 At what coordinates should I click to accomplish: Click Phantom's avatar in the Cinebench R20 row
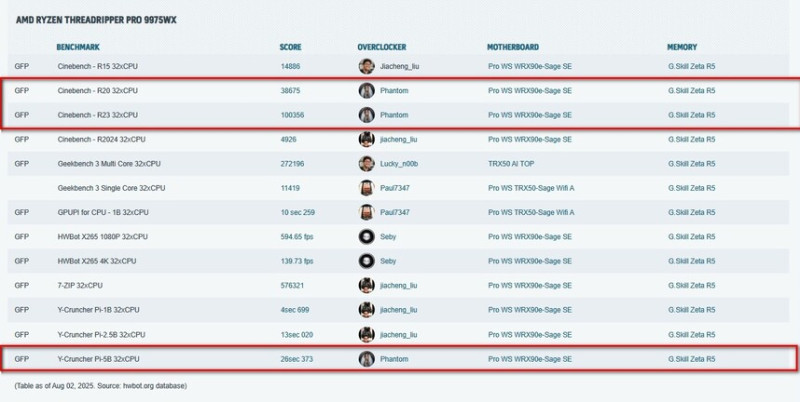pos(366,91)
